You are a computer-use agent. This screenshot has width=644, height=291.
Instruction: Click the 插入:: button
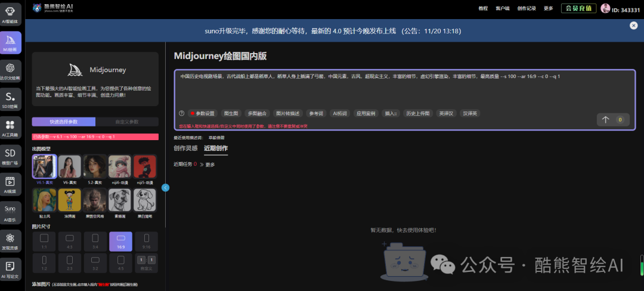tap(390, 113)
